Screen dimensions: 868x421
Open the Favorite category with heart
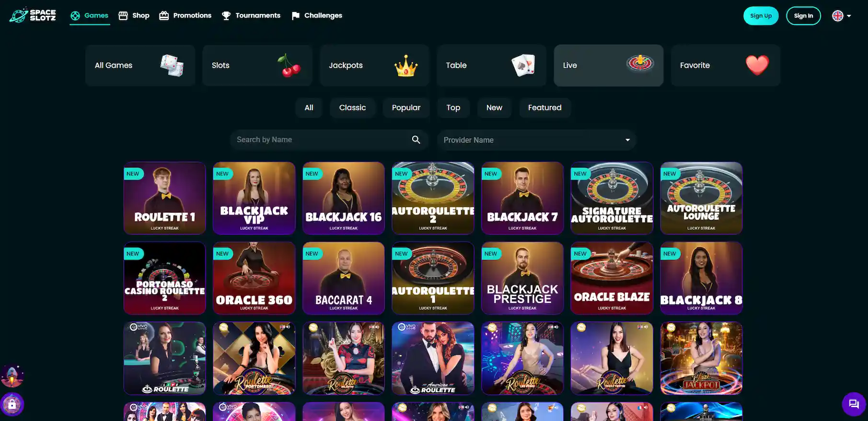pos(726,65)
